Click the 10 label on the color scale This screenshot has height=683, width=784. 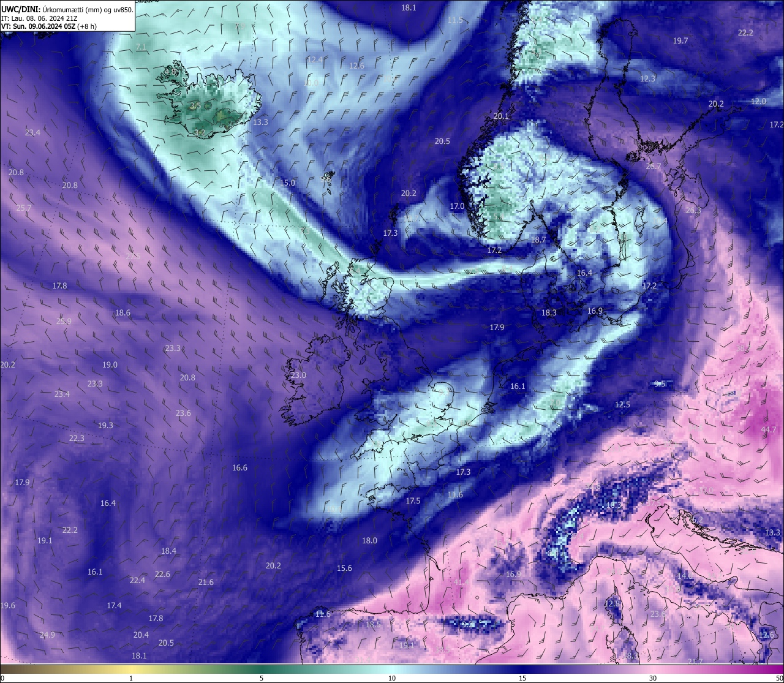coord(392,678)
